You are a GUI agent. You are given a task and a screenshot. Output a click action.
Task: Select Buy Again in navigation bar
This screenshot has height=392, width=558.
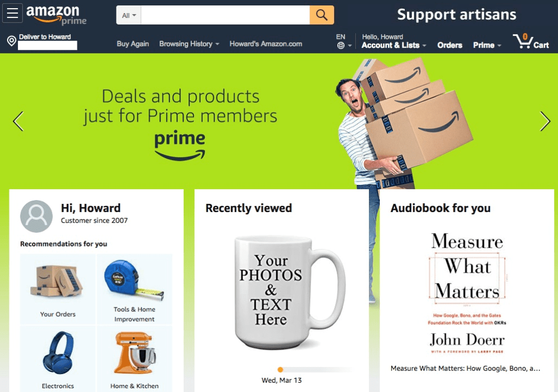pos(133,44)
